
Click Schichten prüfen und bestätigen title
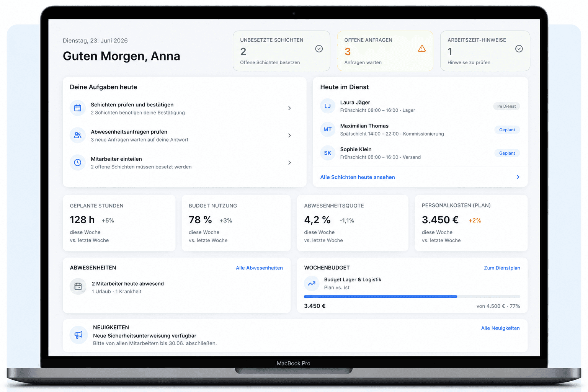point(132,105)
